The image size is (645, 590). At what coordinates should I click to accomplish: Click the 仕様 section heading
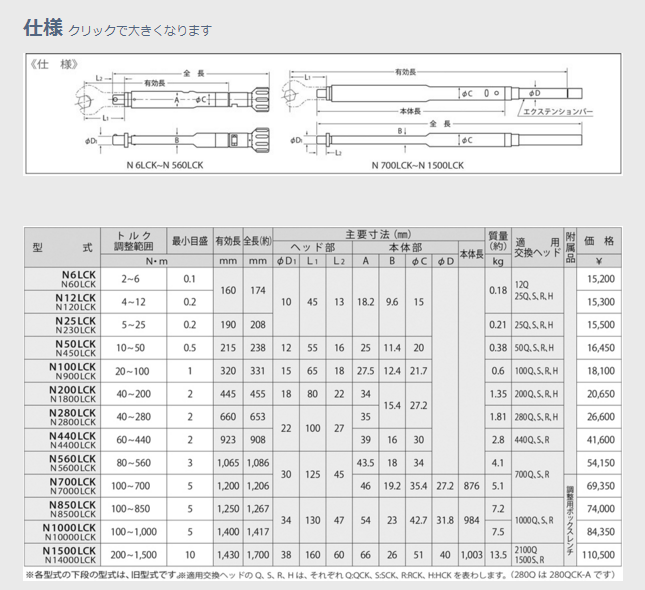(43, 28)
